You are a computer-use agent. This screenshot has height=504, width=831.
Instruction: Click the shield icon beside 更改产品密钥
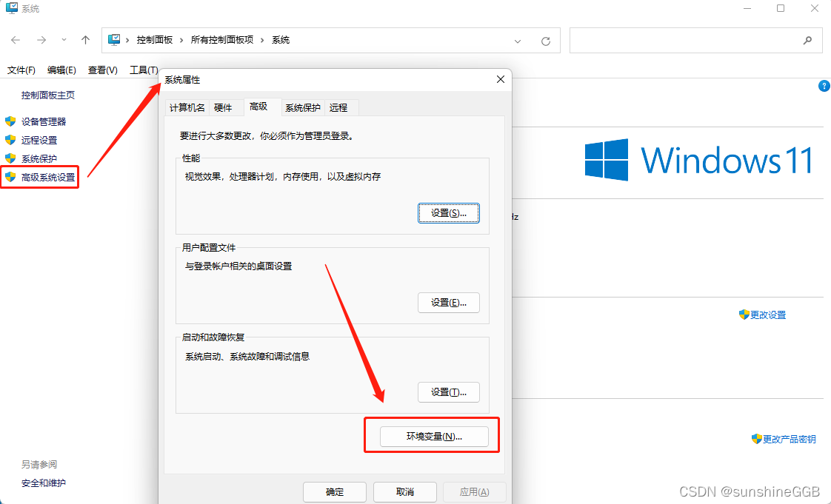point(757,439)
